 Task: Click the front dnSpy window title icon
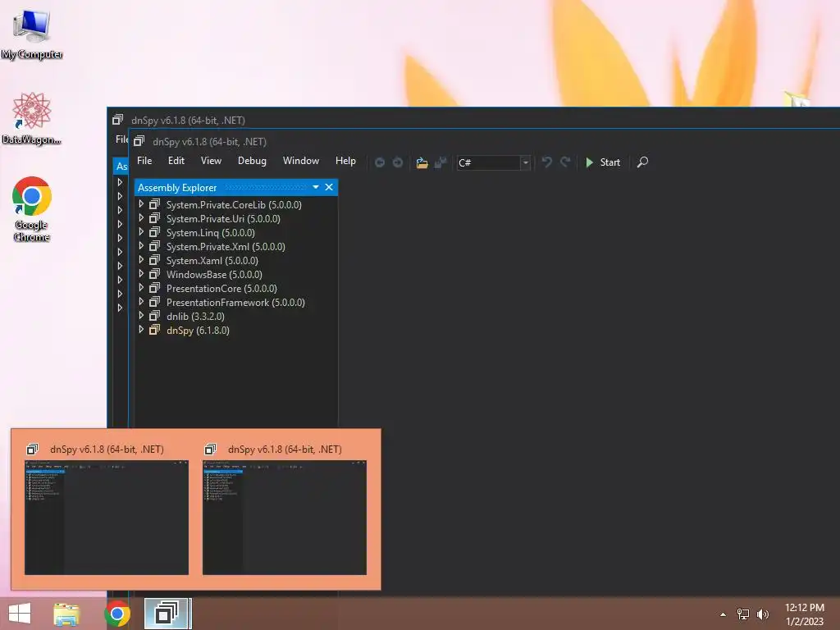tap(139, 141)
